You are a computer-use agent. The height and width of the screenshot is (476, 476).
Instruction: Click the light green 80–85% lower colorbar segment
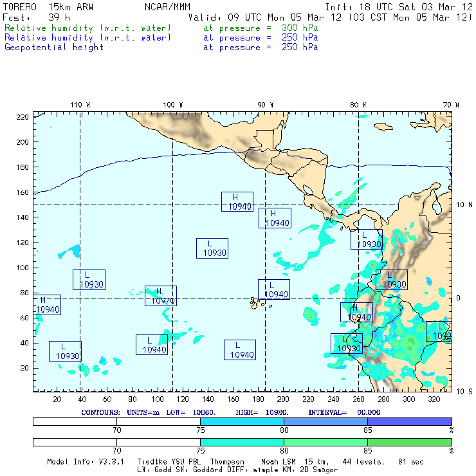tap(325, 442)
